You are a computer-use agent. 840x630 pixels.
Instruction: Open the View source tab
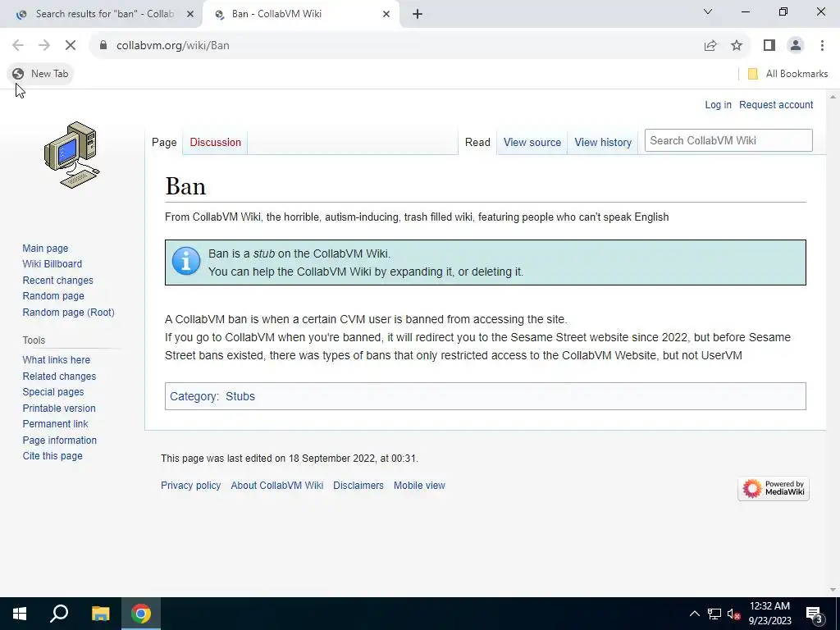(532, 142)
